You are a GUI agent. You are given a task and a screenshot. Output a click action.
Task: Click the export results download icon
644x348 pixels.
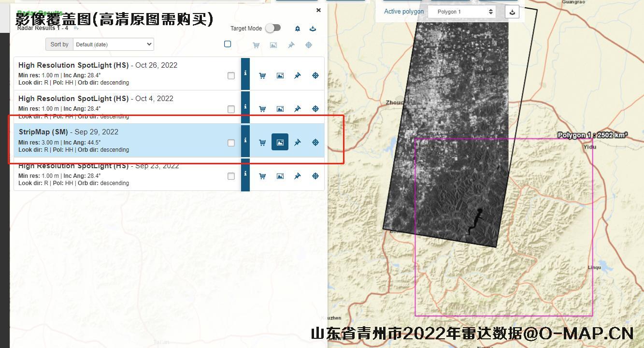313,29
